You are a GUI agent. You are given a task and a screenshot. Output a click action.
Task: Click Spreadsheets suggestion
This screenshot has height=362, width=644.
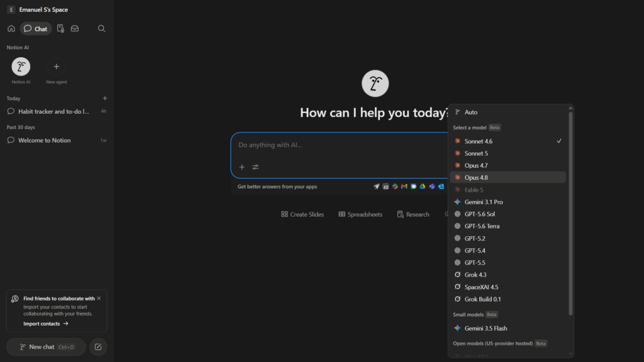(360, 214)
